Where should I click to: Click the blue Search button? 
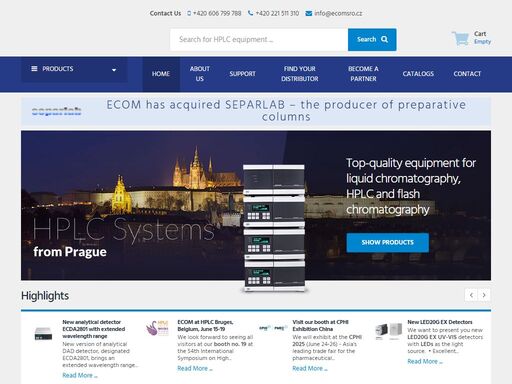(372, 39)
